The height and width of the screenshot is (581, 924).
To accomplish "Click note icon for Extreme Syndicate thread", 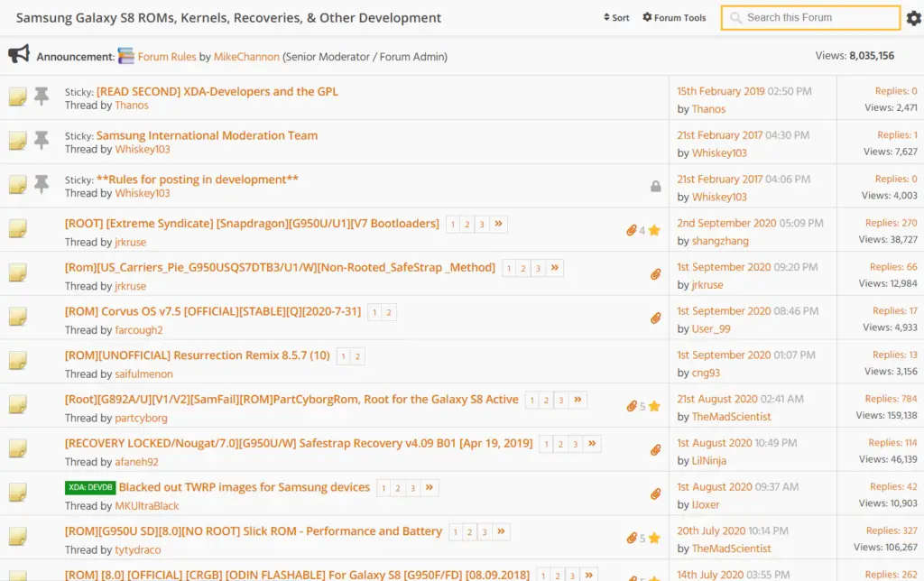I will pyautogui.click(x=18, y=228).
